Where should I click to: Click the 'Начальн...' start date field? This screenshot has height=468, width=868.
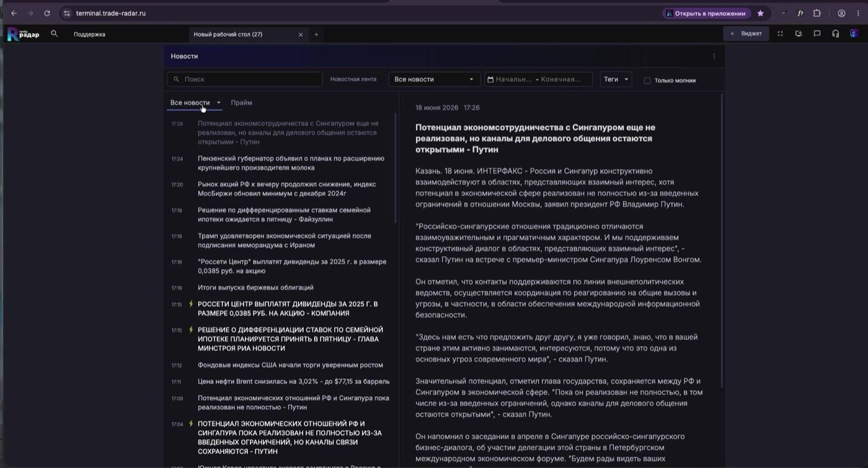click(x=513, y=79)
